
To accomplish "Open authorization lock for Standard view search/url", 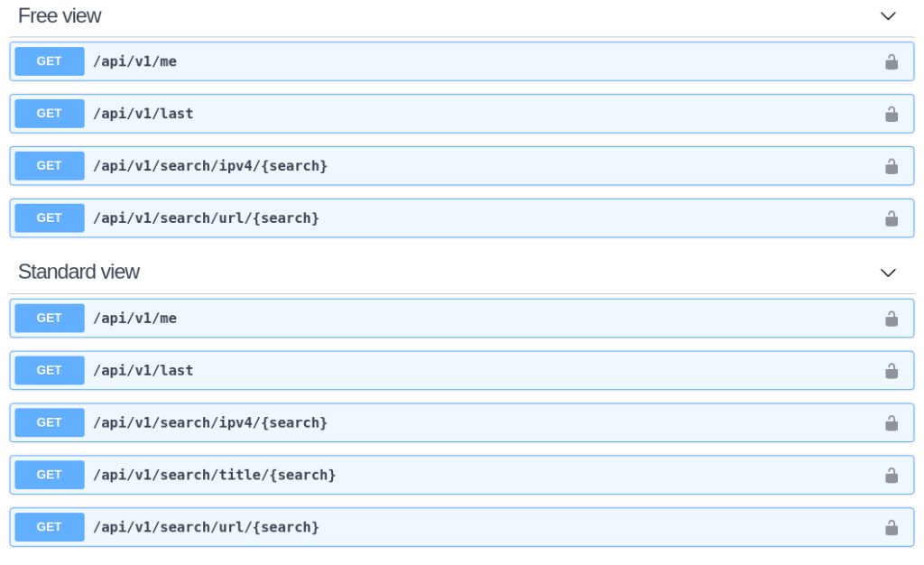I will pyautogui.click(x=891, y=527).
